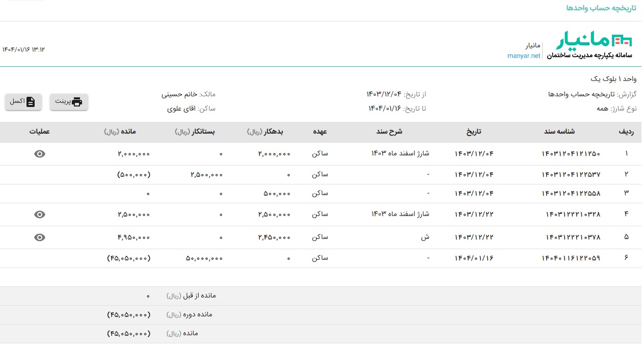
Task: Click the تاریخ column header
Action: pyautogui.click(x=474, y=131)
